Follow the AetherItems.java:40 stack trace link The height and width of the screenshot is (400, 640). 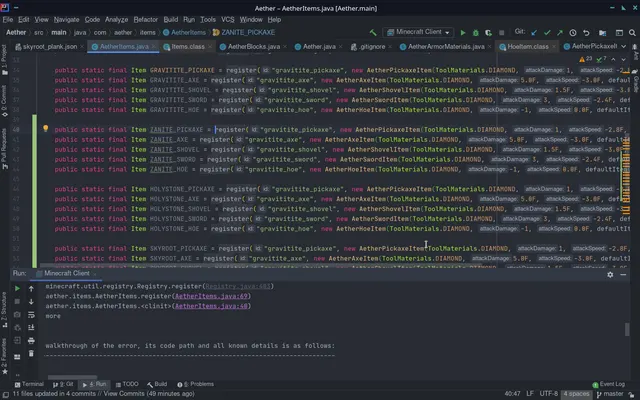[211, 306]
